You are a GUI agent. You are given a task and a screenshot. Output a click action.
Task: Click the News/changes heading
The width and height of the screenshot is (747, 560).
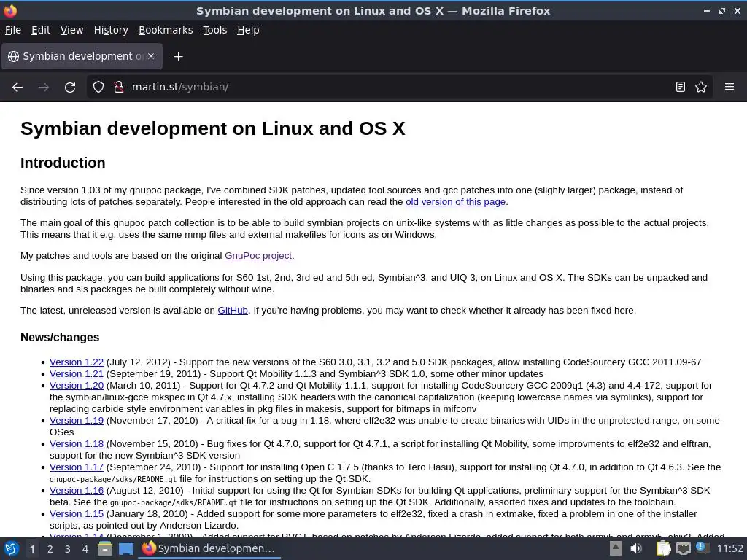[60, 337]
